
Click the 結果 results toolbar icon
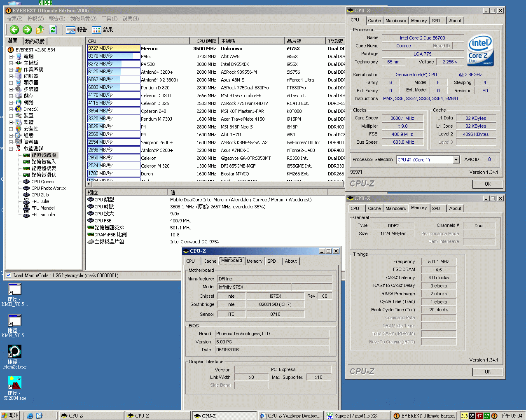click(103, 30)
